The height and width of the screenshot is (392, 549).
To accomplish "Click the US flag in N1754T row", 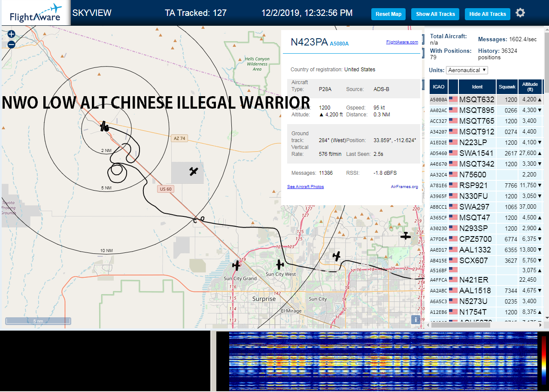I will [453, 312].
